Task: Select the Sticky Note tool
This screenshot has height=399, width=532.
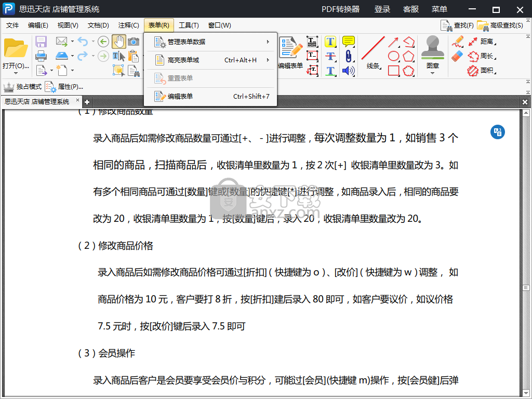Action: point(349,42)
